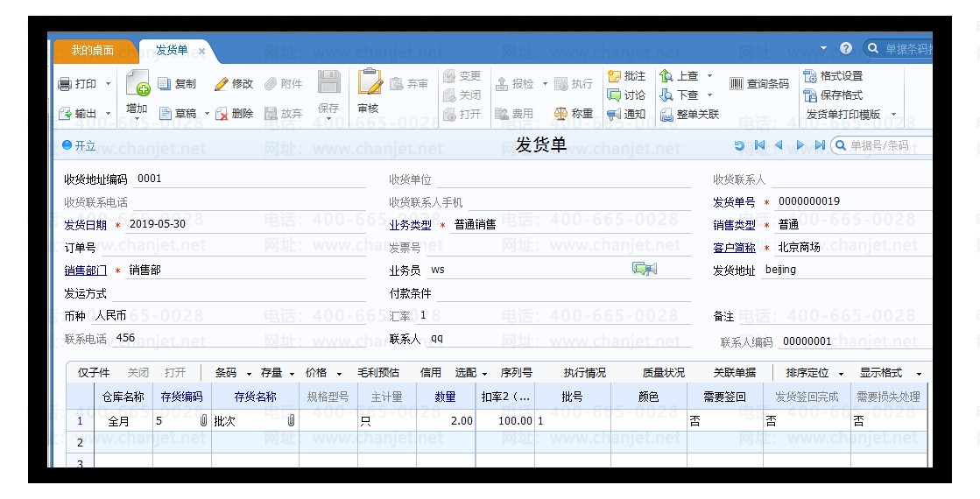
Task: Expand the 排序定位 dropdown
Action: [841, 374]
